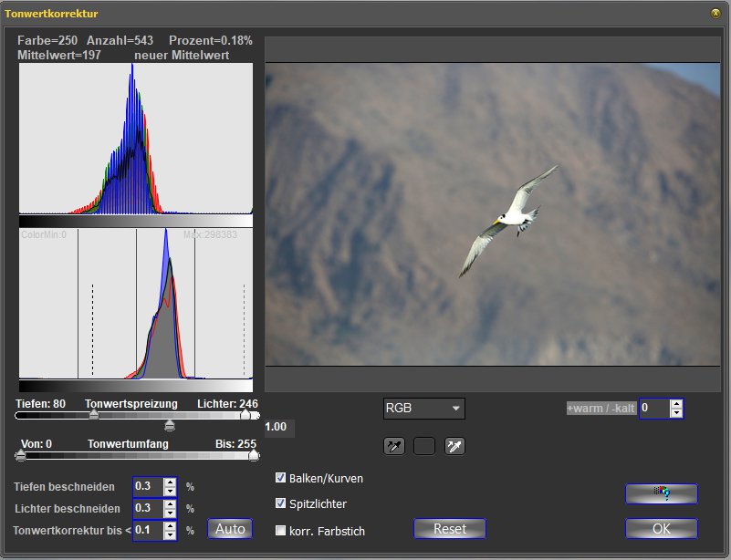Click the Reset button
The height and width of the screenshot is (560, 731).
[450, 529]
